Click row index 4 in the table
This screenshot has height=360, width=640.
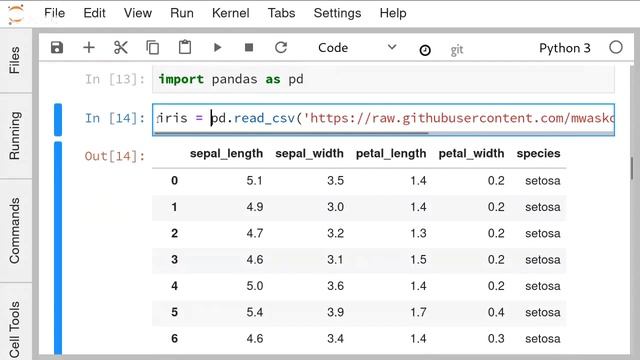pyautogui.click(x=174, y=286)
